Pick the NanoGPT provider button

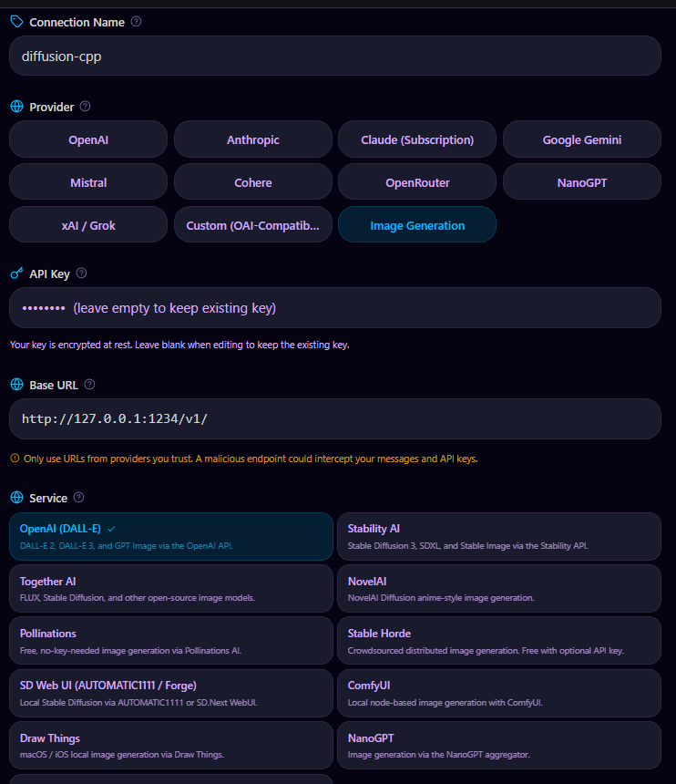click(x=582, y=182)
